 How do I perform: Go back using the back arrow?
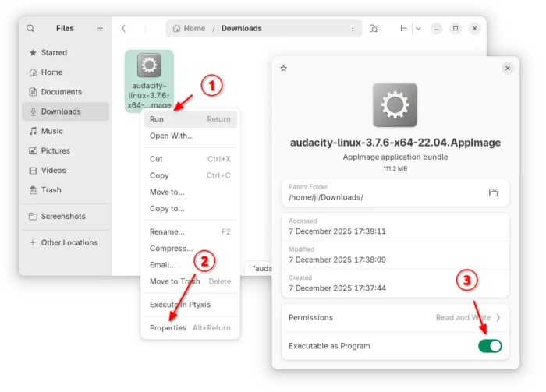124,28
